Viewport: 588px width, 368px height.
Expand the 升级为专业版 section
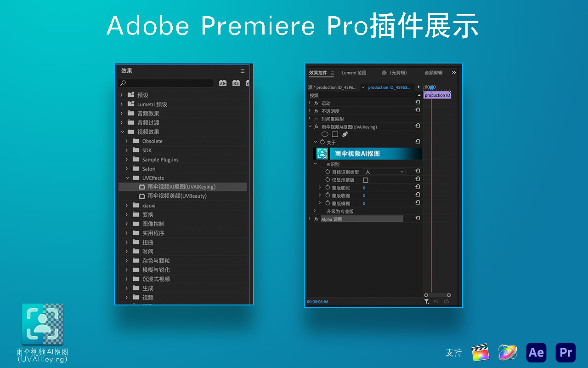(x=315, y=211)
